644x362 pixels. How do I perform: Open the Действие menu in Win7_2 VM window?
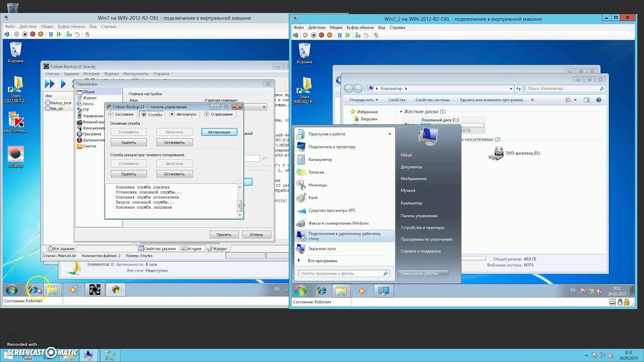tap(316, 28)
